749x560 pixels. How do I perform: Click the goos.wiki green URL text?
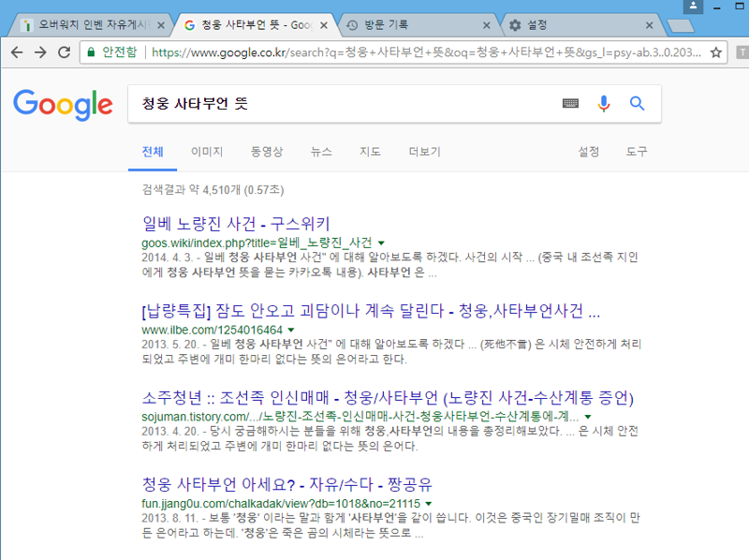(x=257, y=243)
